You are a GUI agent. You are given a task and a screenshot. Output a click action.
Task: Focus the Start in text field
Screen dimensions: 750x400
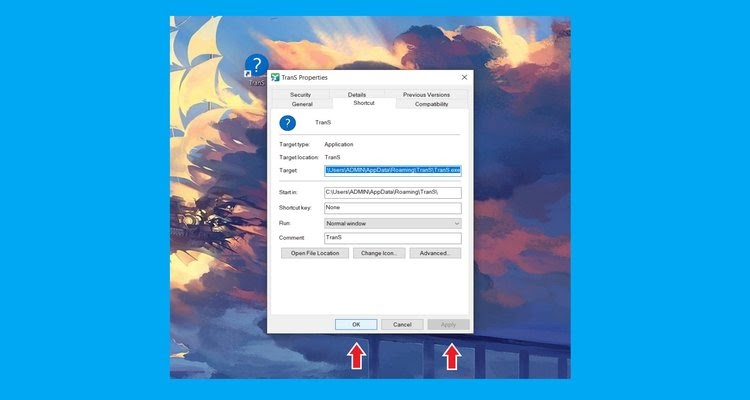[392, 192]
